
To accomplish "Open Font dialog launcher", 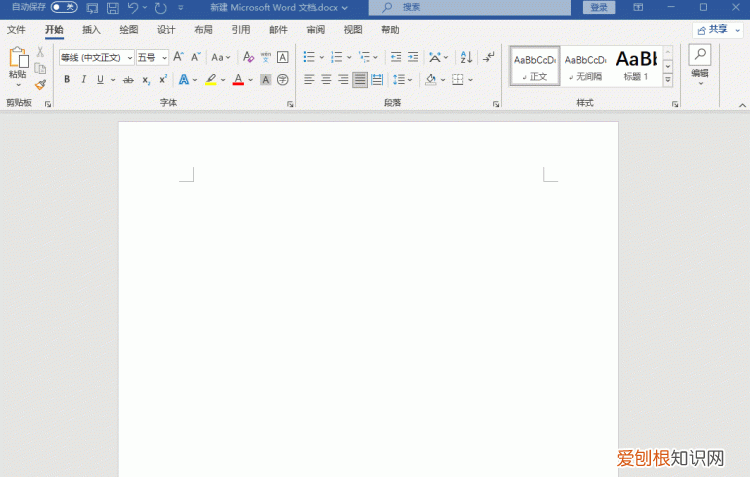I will point(290,104).
